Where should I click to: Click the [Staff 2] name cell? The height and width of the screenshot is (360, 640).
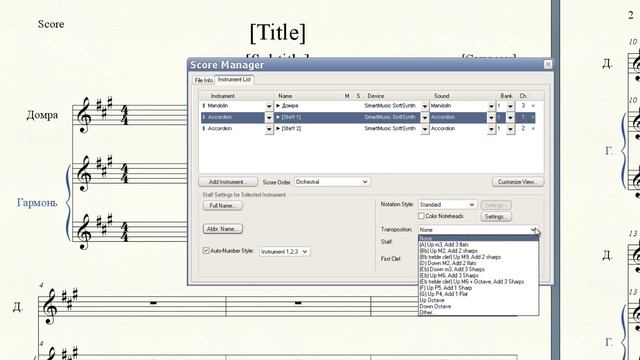291,129
